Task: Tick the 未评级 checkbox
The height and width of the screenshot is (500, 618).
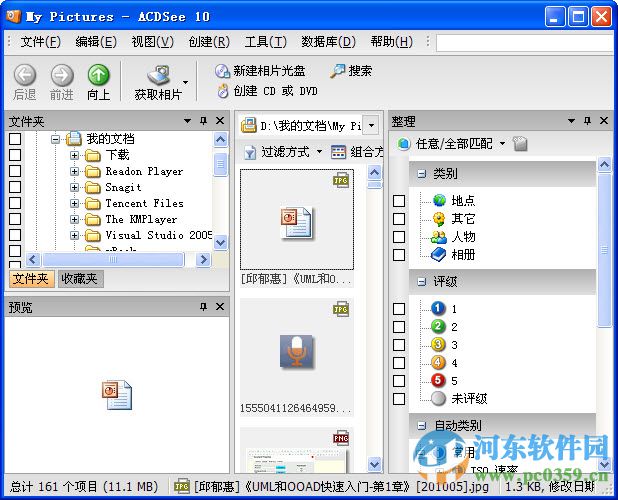Action: [399, 399]
